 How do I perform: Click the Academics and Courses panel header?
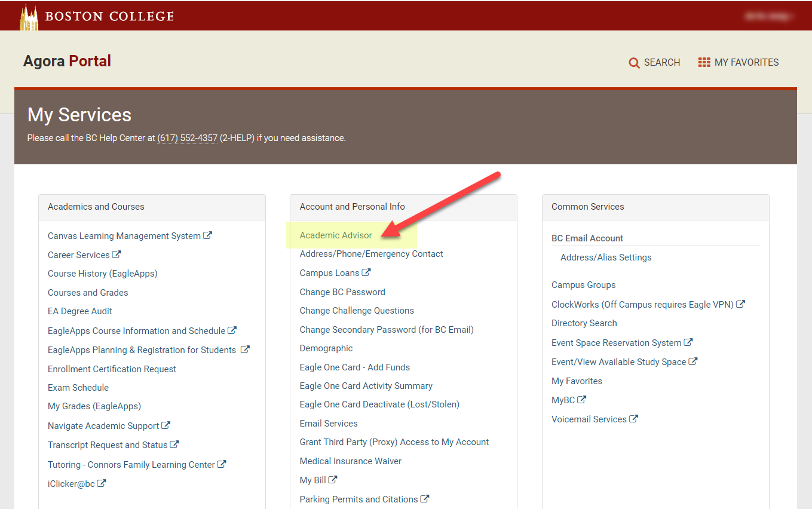pos(152,207)
